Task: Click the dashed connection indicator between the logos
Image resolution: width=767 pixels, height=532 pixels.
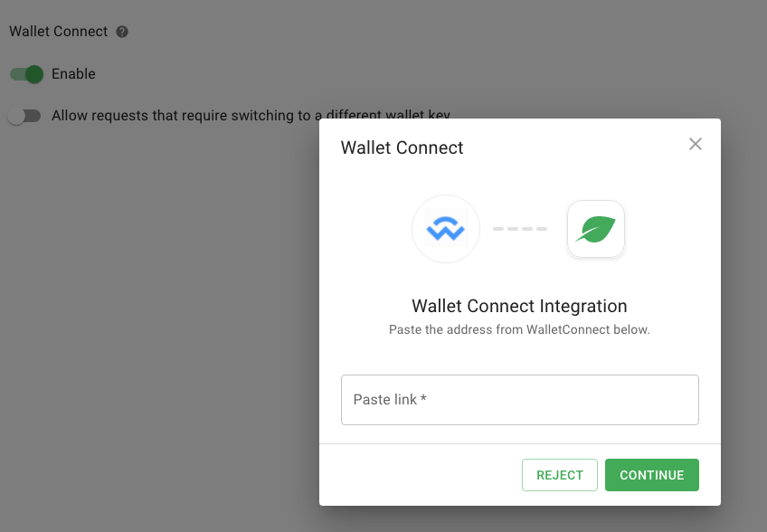Action: point(520,229)
